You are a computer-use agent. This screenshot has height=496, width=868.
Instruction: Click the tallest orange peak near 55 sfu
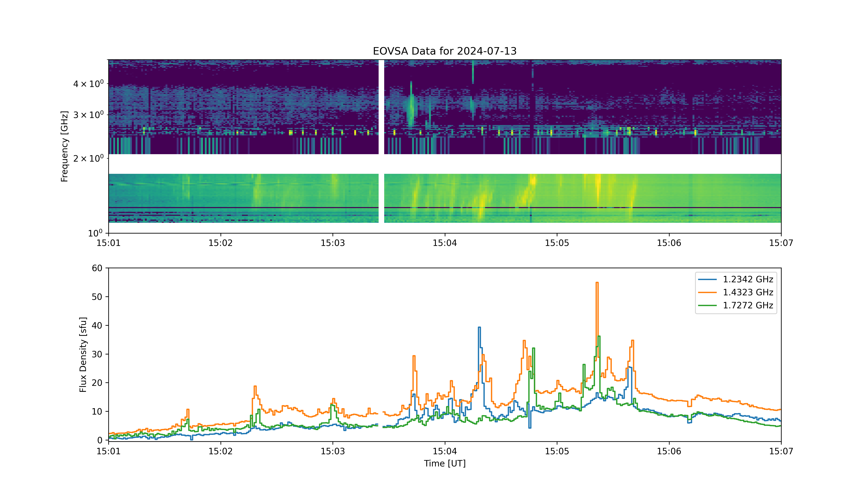coord(597,283)
